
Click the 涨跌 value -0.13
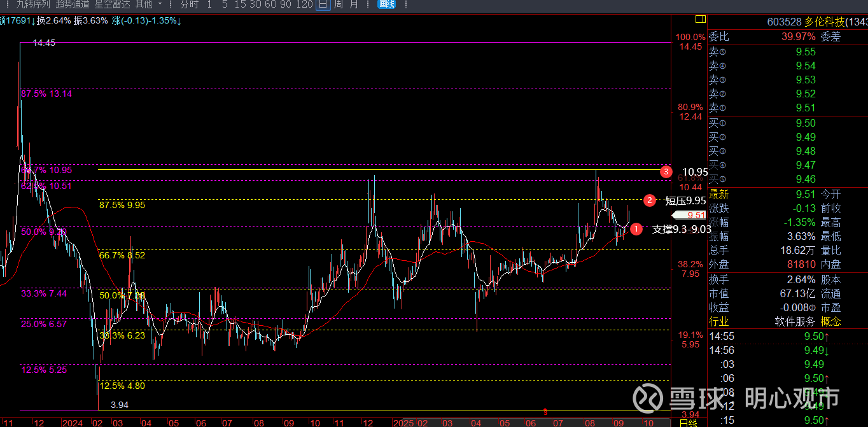click(804, 209)
